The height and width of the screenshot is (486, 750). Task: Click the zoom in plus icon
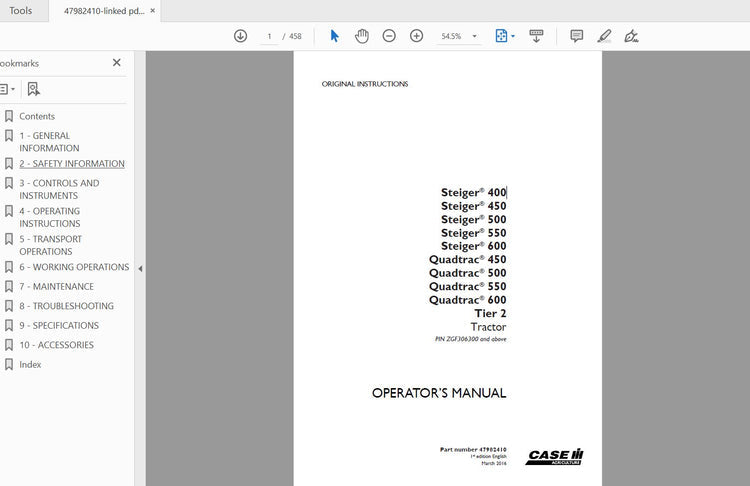pos(417,36)
